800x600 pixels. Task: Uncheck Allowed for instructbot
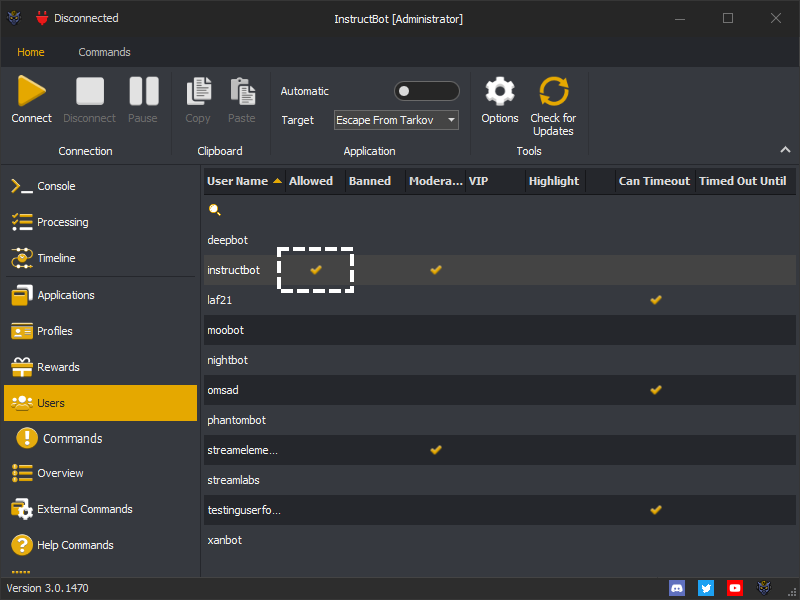(316, 270)
